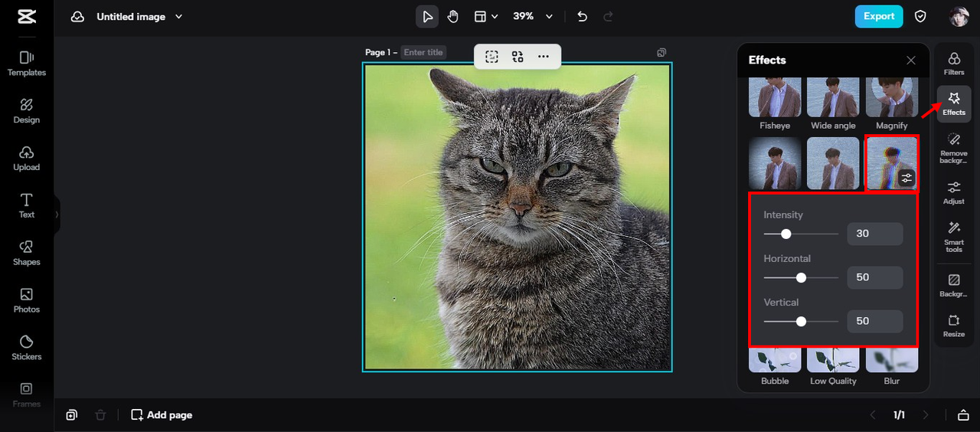Click the Export button

click(879, 16)
